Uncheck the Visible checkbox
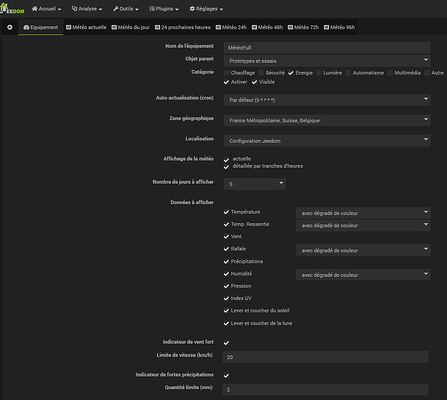This screenshot has width=447, height=400. [x=255, y=82]
